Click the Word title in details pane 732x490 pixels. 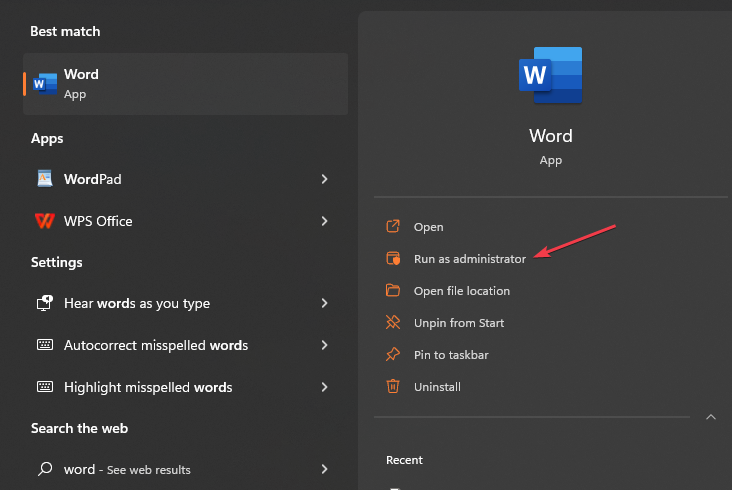point(550,136)
